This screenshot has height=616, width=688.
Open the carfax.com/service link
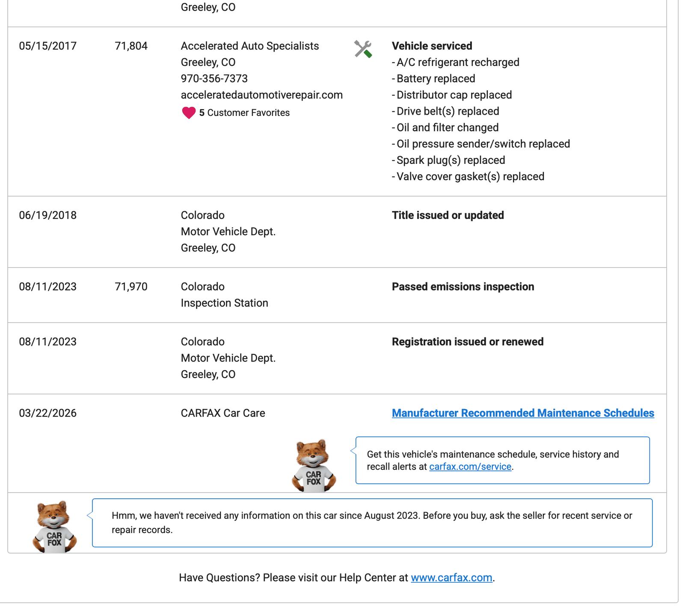[x=470, y=467]
